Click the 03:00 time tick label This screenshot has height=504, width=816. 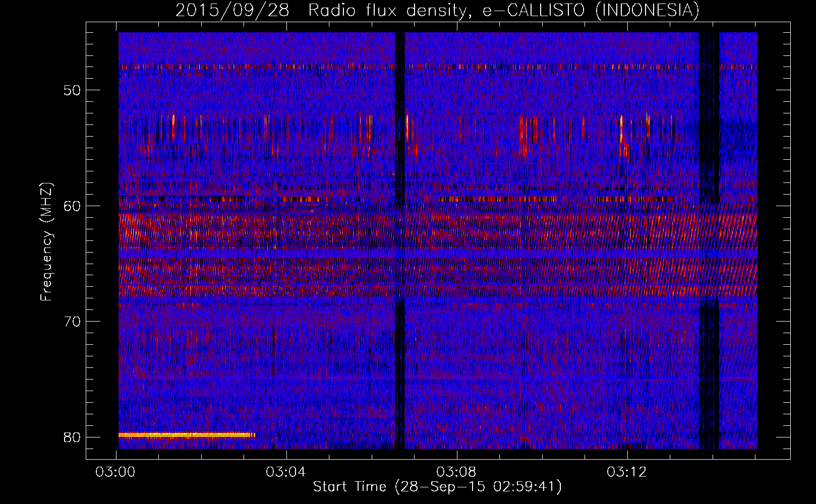click(115, 472)
